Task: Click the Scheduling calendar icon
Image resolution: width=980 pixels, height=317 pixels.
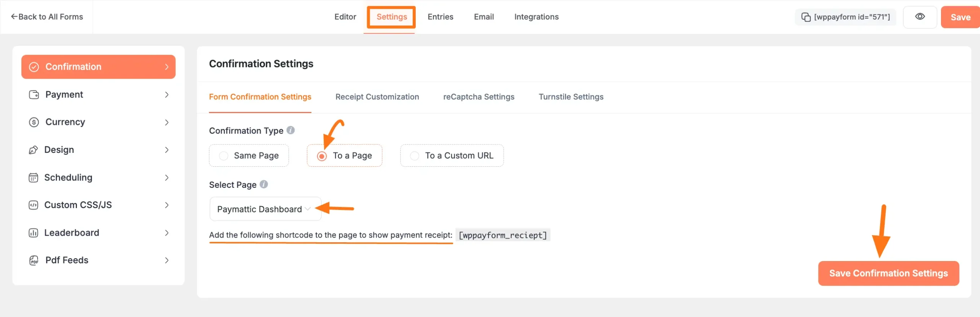Action: coord(33,177)
